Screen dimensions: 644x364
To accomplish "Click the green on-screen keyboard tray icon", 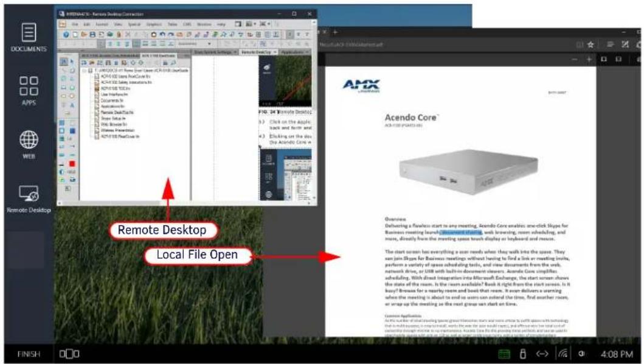I will [x=504, y=354].
